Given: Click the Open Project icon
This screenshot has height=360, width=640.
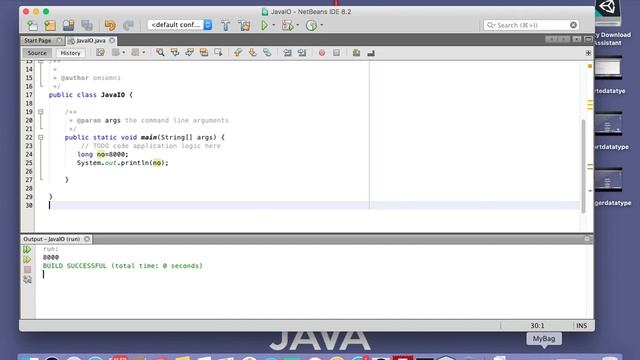Looking at the screenshot, I should tap(69, 25).
